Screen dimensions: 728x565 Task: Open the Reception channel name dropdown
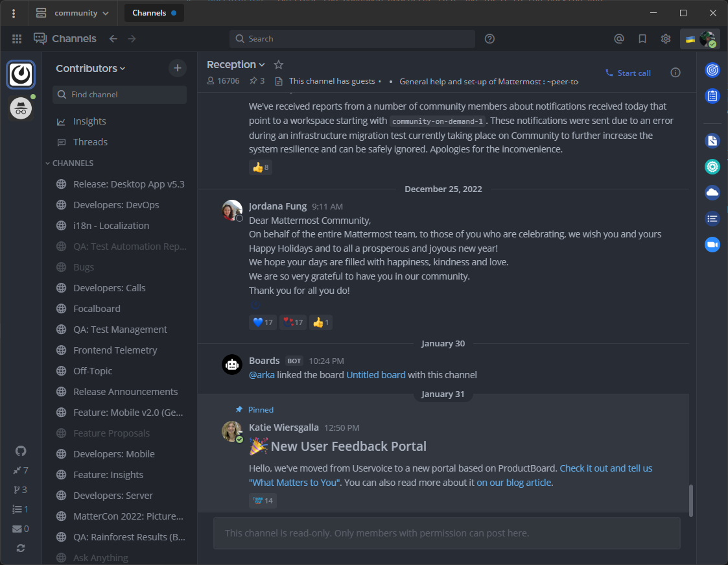pyautogui.click(x=235, y=64)
